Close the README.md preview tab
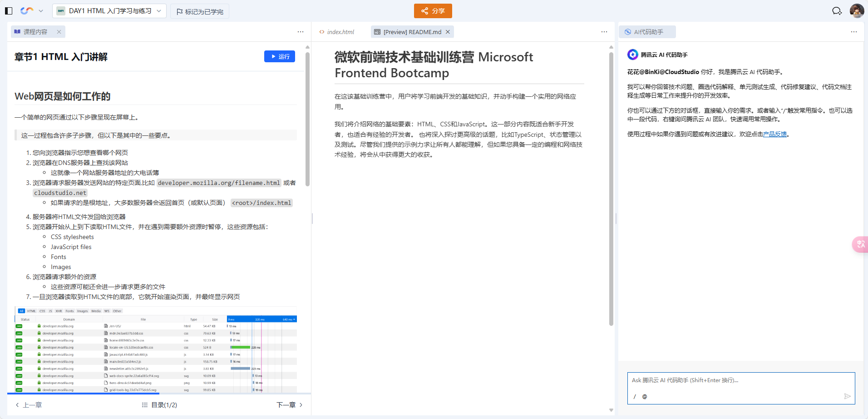 click(x=448, y=32)
